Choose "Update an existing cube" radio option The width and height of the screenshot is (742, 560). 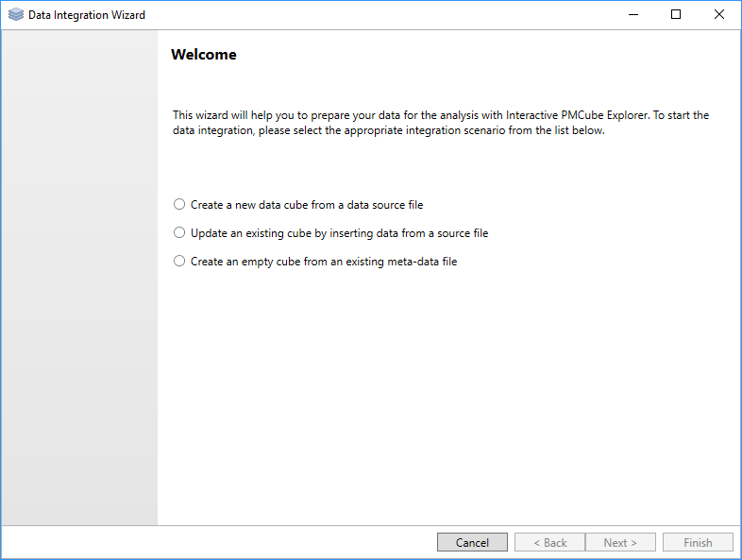pos(179,232)
